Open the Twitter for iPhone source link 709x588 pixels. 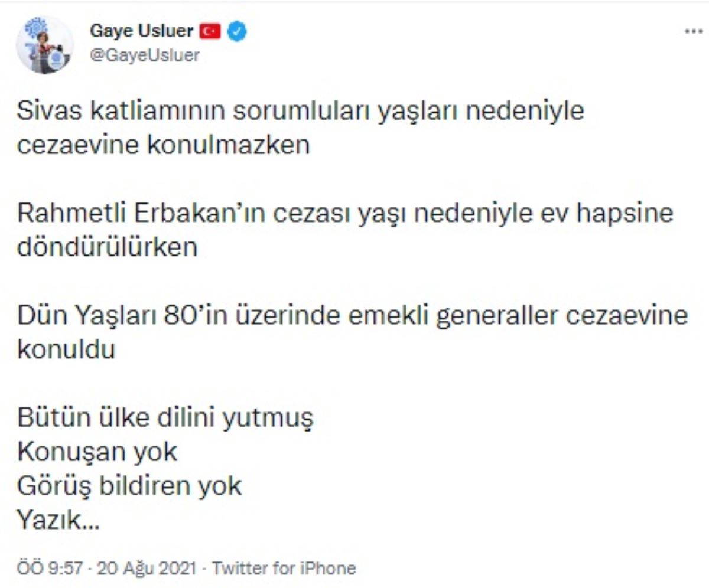(x=284, y=569)
